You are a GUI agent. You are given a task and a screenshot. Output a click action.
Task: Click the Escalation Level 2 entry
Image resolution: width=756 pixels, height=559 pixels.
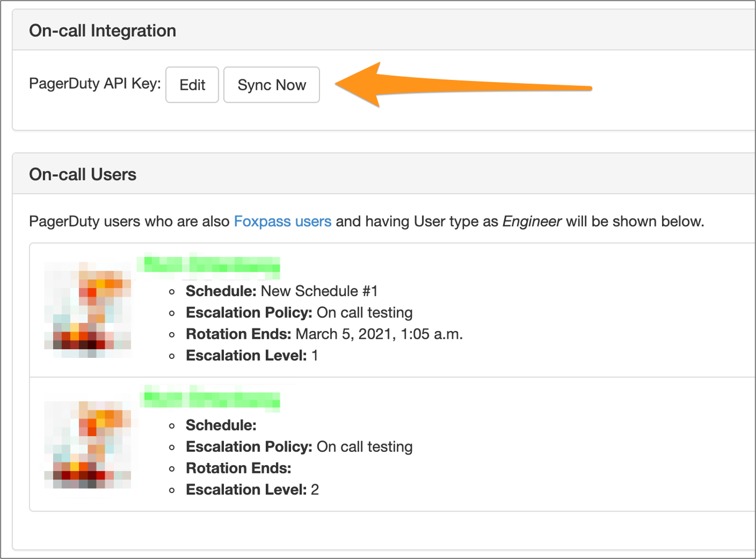(252, 490)
